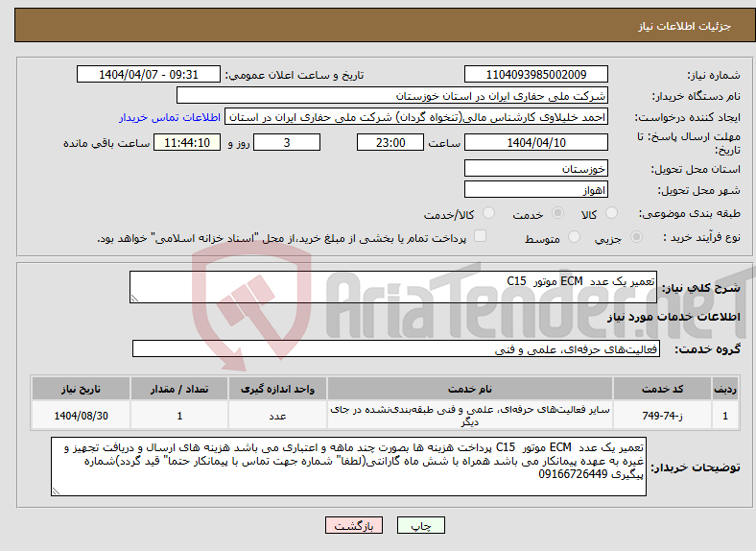Image resolution: width=756 pixels, height=551 pixels.
Task: Click the ایجاد کننده درخواست field
Action: pyautogui.click(x=416, y=117)
